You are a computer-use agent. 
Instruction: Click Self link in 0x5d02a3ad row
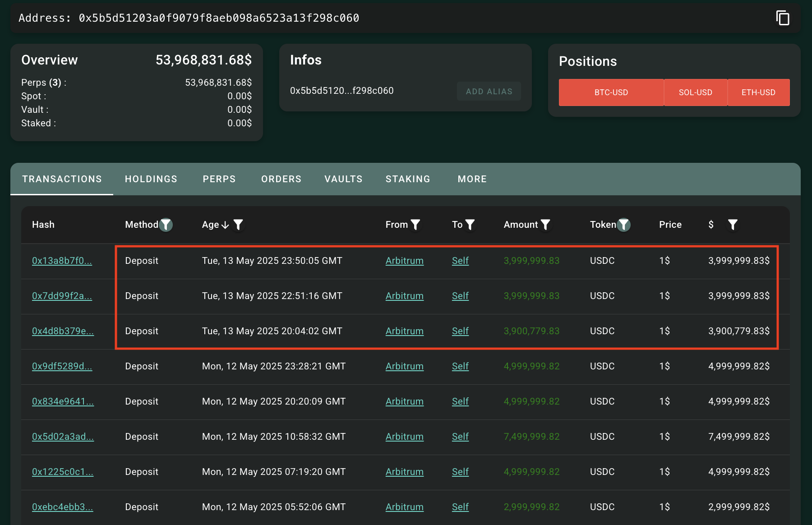pos(460,437)
